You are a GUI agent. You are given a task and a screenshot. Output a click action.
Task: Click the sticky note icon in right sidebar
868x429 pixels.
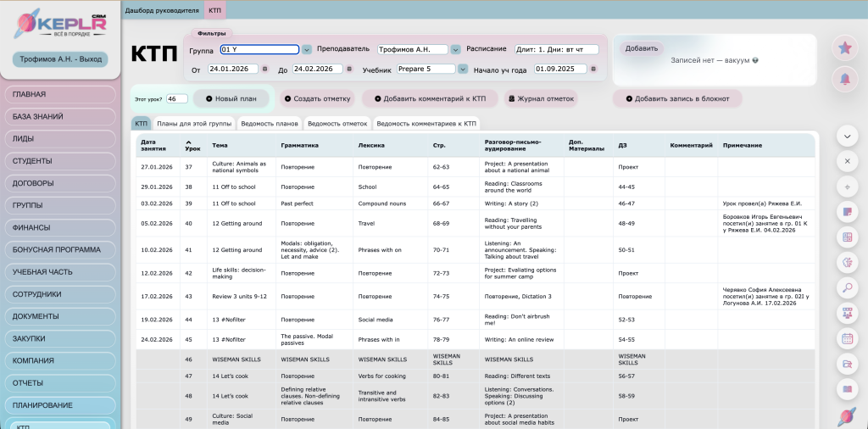(846, 211)
